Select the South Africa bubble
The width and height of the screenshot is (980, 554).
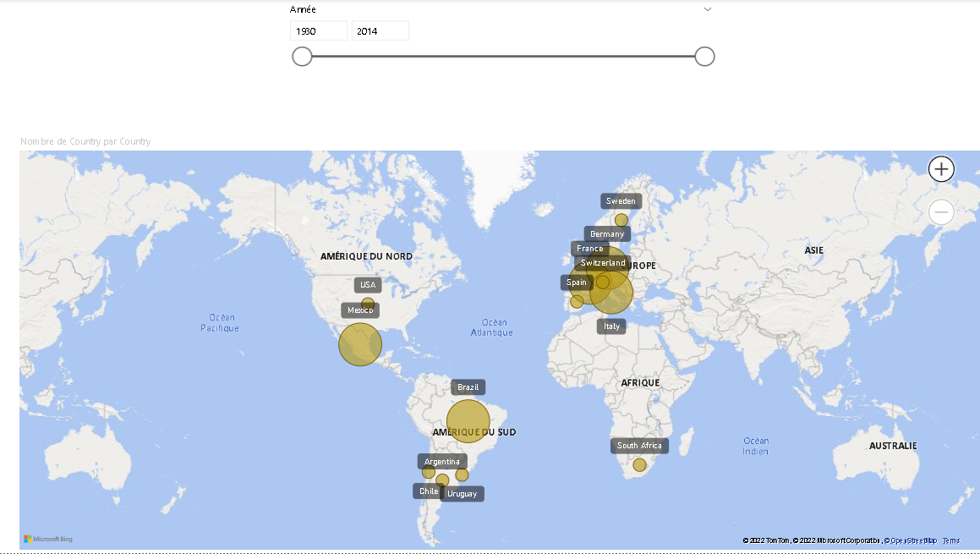click(639, 464)
